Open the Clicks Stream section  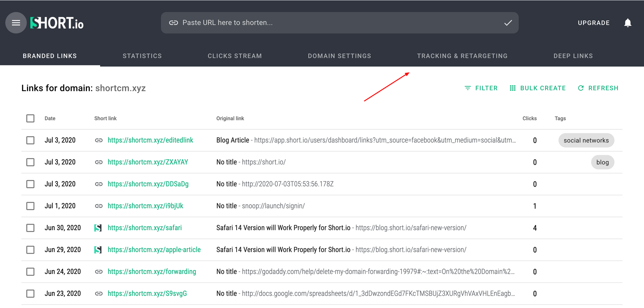(x=235, y=55)
